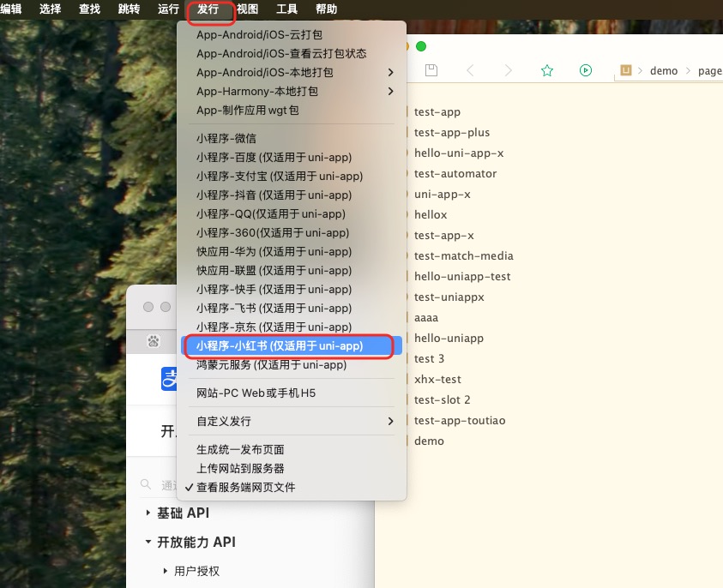Open the 查找 menu

tap(89, 9)
